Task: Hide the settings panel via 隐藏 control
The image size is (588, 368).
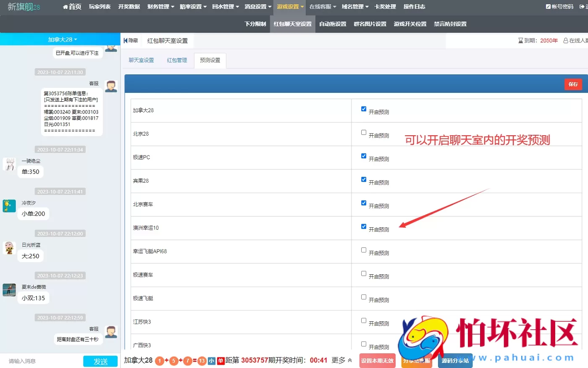Action: pyautogui.click(x=131, y=40)
